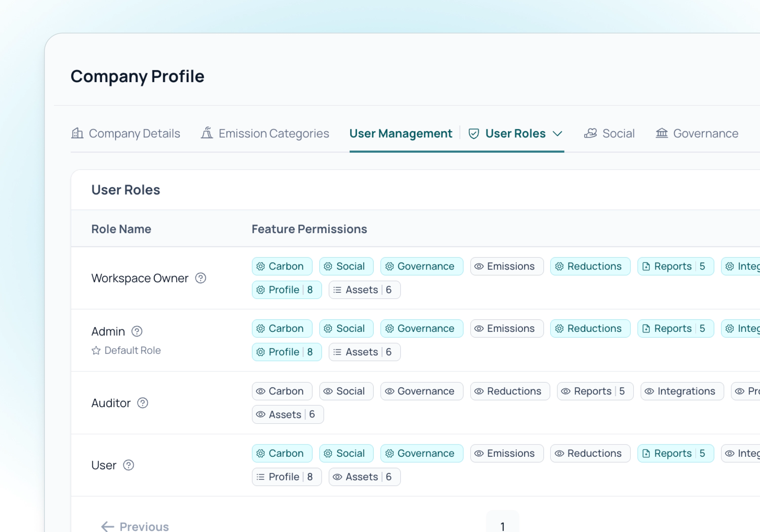Click Workspace Owner's Reports 5 chip
This screenshot has height=532, width=760.
(x=676, y=266)
